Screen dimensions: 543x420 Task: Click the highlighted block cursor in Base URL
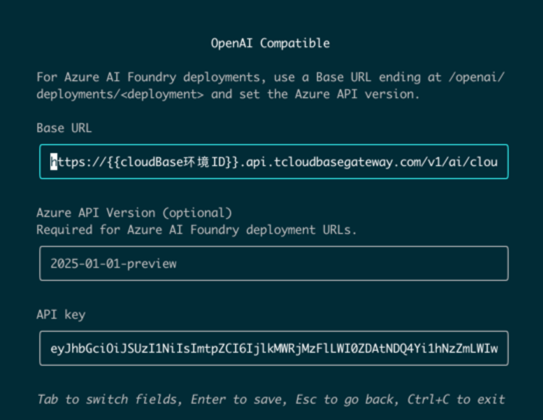coord(54,162)
